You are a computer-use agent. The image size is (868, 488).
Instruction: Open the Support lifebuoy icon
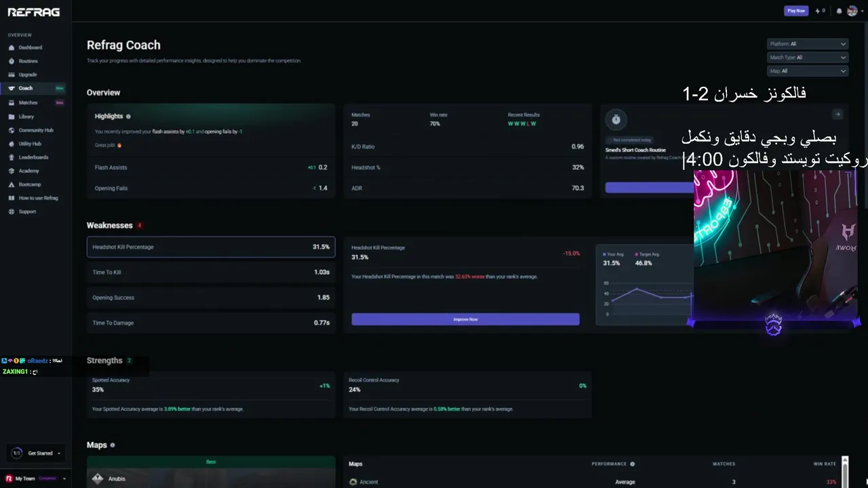(12, 211)
